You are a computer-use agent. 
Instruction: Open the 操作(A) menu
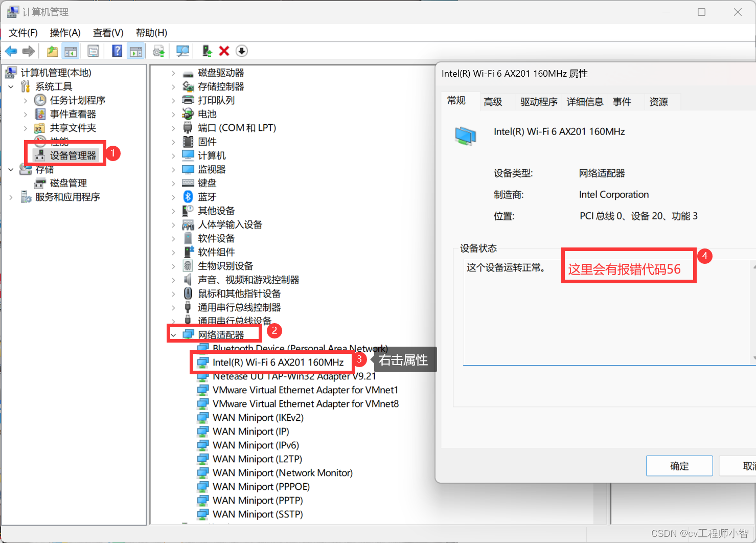click(65, 33)
